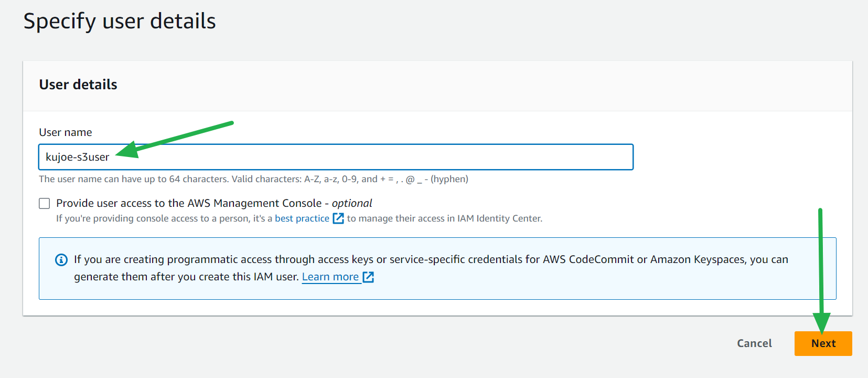This screenshot has width=868, height=378.
Task: Click the info icon in blue notice
Action: 61,260
